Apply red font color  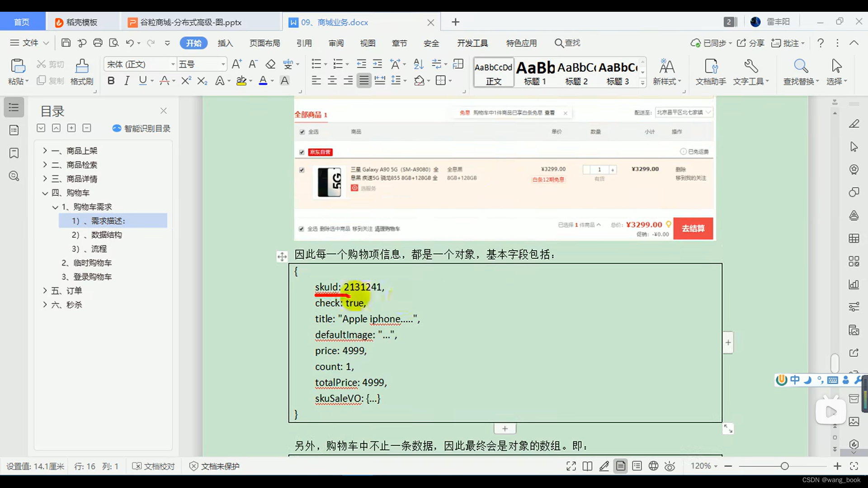[263, 81]
